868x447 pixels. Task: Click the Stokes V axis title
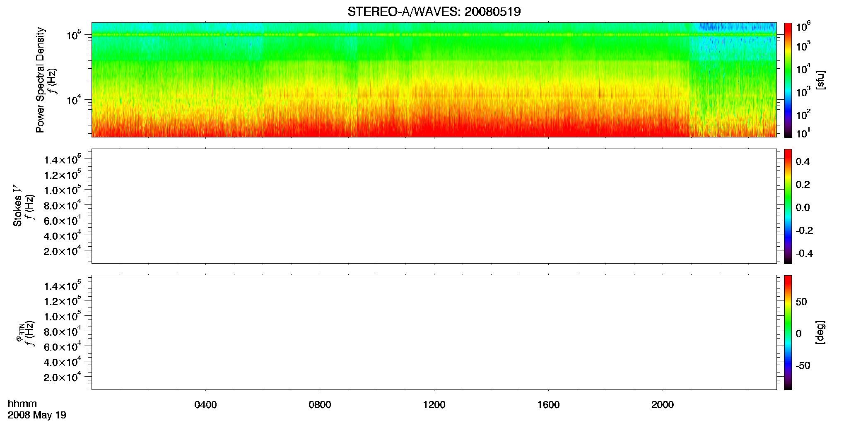[17, 206]
